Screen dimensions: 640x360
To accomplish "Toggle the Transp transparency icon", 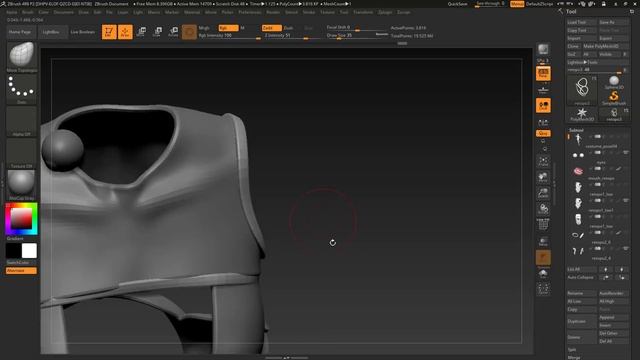I will pyautogui.click(x=543, y=241).
